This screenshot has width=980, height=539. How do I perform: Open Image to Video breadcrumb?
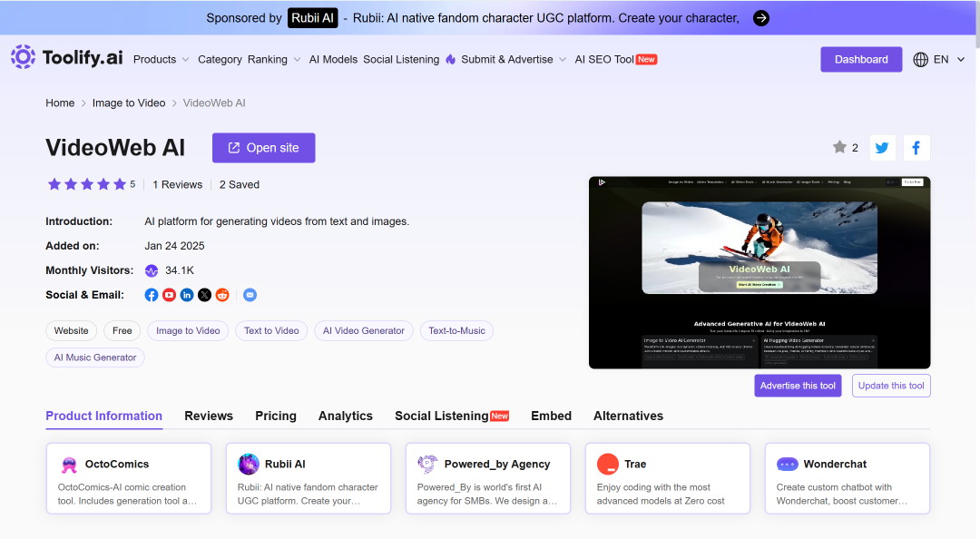(x=129, y=103)
